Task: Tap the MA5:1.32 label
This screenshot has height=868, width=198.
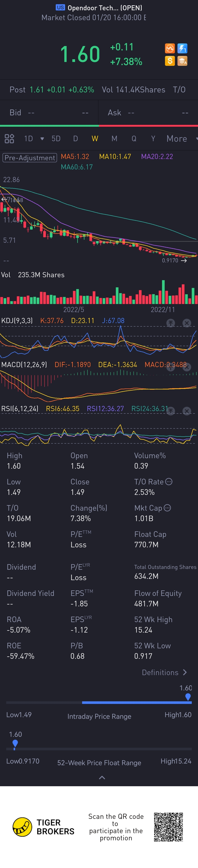Action: coord(75,156)
